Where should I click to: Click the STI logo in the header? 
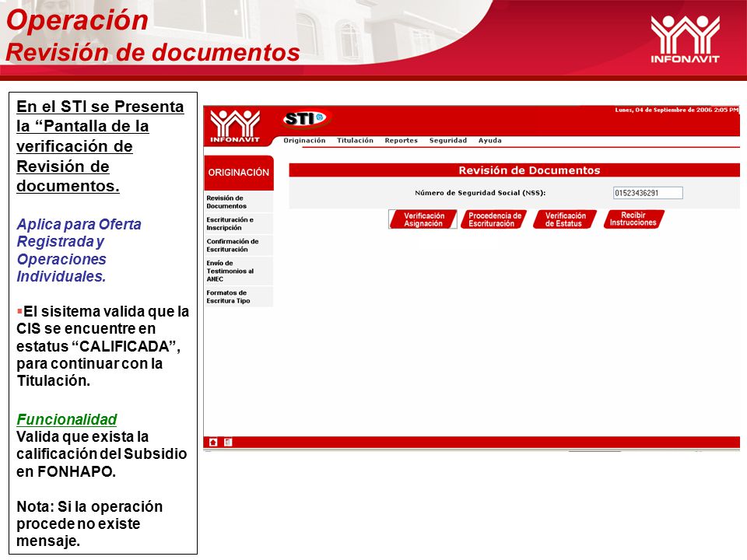pyautogui.click(x=305, y=118)
